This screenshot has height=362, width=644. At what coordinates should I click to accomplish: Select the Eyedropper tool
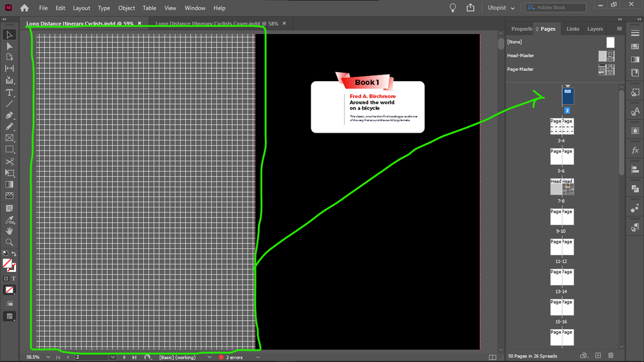tap(9, 220)
